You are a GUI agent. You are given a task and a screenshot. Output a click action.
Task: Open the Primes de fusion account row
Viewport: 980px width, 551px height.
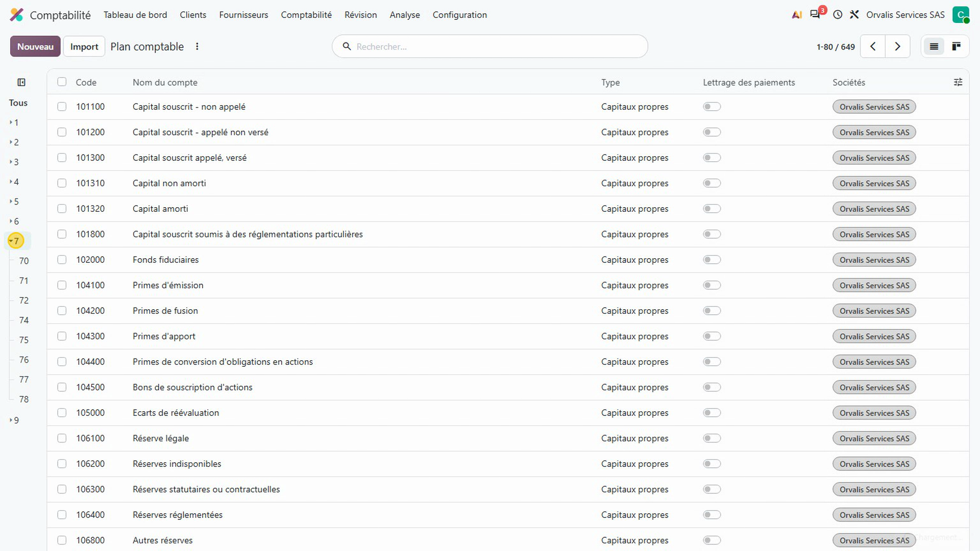click(x=508, y=311)
